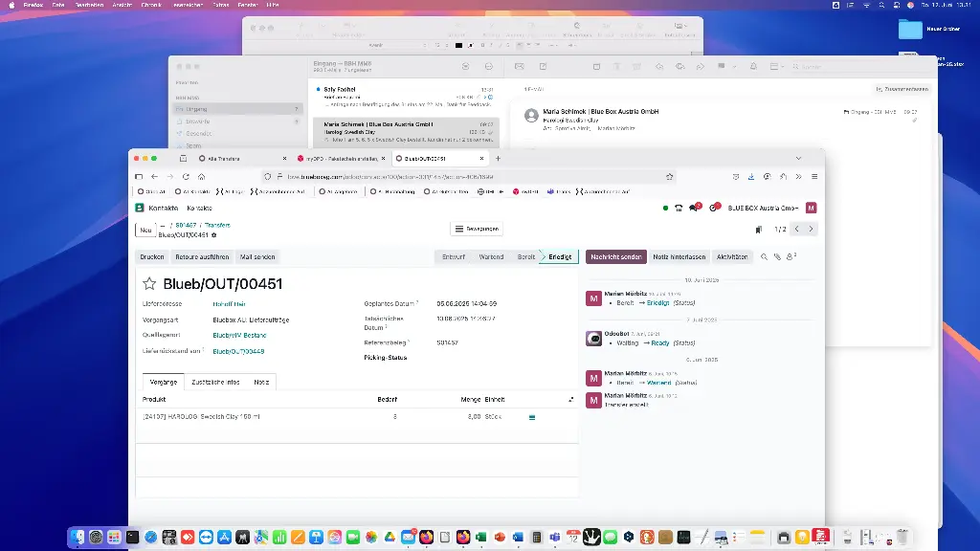Screen dimensions: 980x551
Task: Bookmark this page with star icon
Action: [669, 177]
